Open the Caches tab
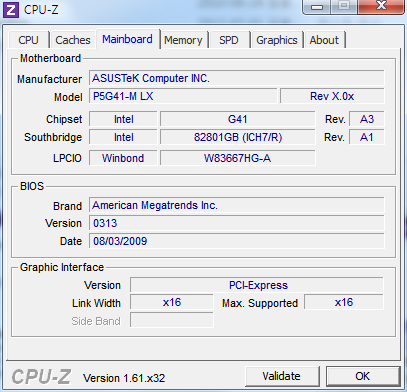 pyautogui.click(x=73, y=40)
